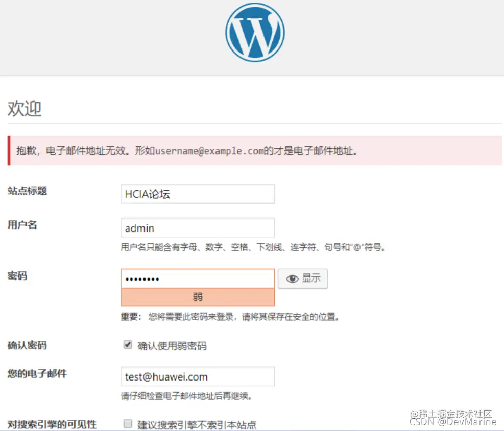This screenshot has width=504, height=431.
Task: Click the username rules hint text
Action: point(253,247)
